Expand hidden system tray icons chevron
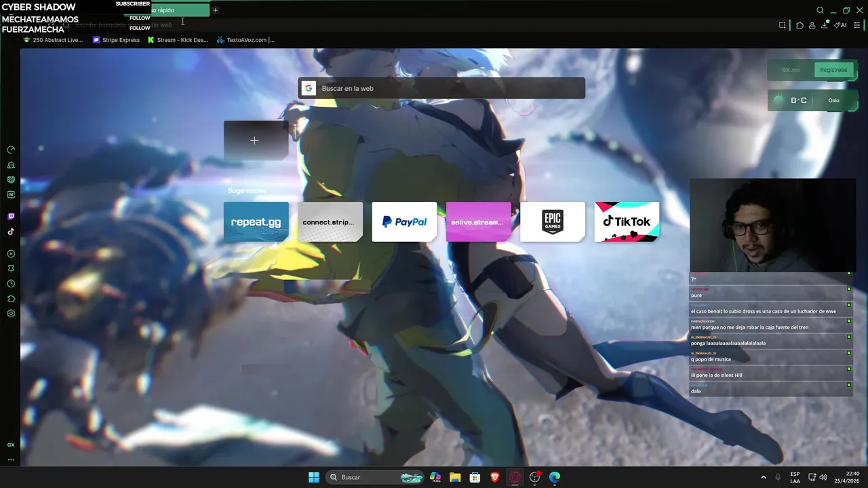This screenshot has height=488, width=868. pyautogui.click(x=764, y=477)
